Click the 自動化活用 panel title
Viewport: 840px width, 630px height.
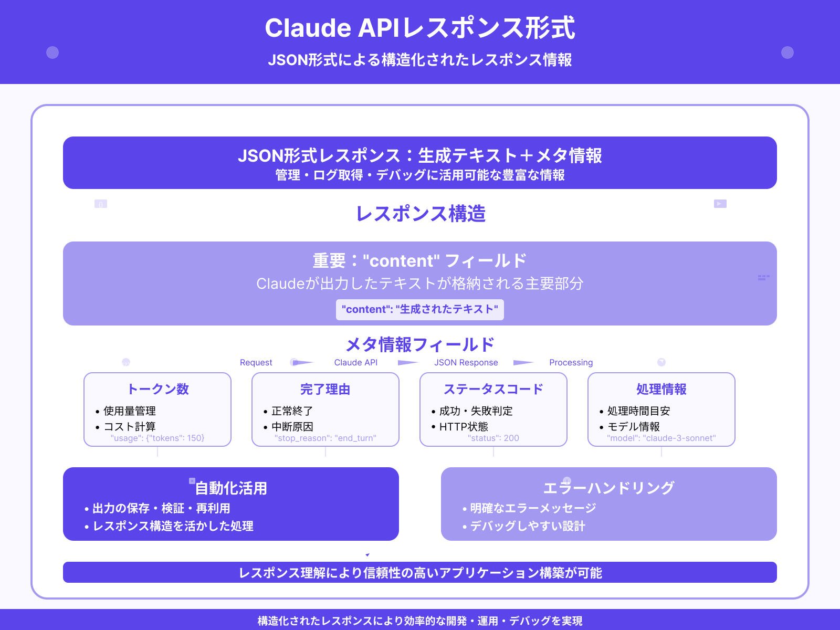(x=231, y=488)
